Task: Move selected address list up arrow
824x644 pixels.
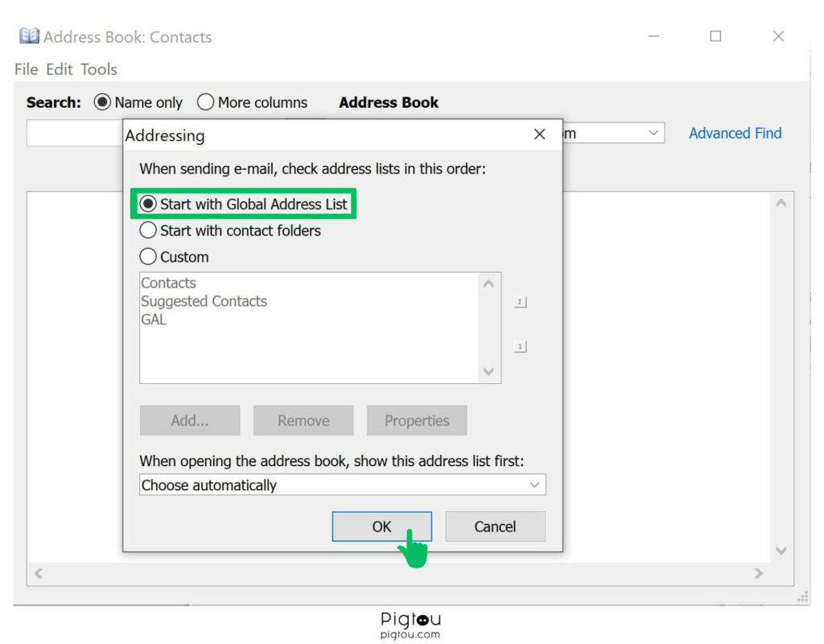Action: (x=520, y=302)
